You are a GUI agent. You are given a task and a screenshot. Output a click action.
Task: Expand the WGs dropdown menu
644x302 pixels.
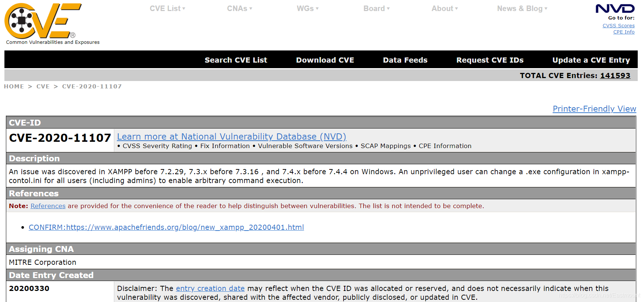pyautogui.click(x=308, y=8)
